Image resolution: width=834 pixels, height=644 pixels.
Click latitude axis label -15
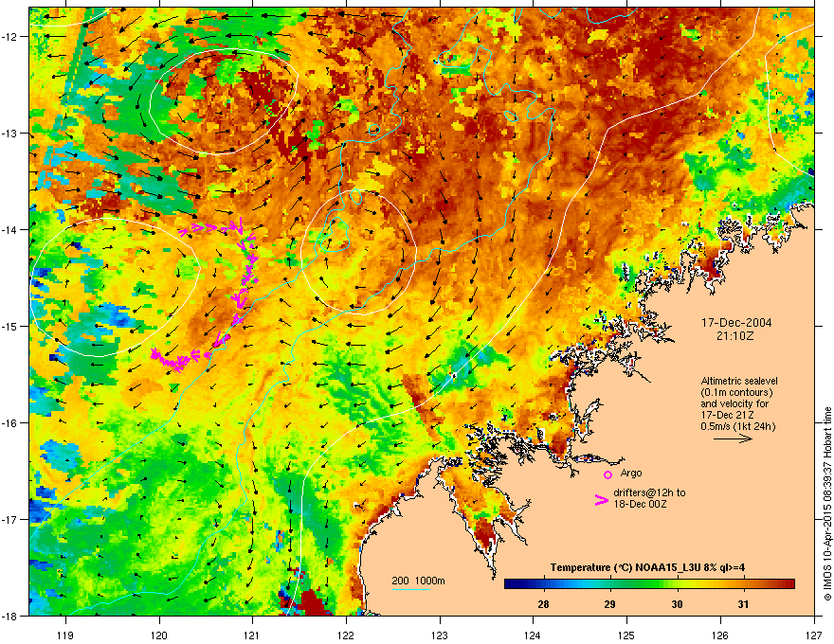click(10, 326)
